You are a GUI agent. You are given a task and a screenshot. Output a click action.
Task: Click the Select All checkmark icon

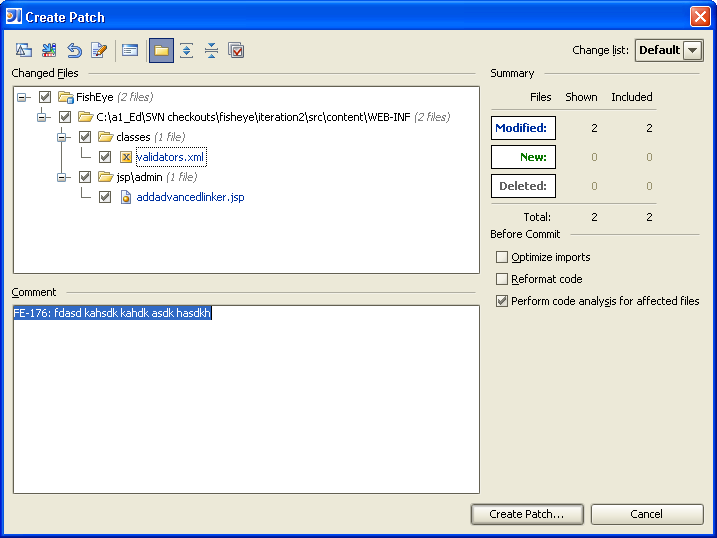(x=236, y=50)
